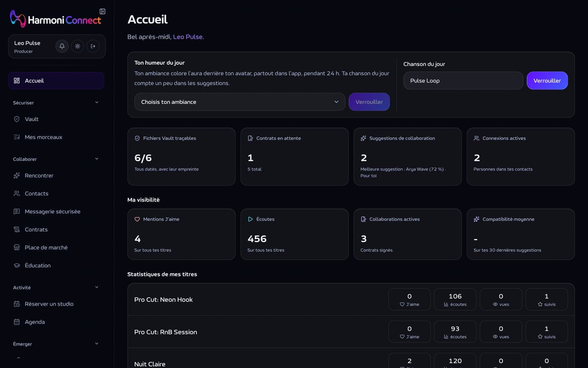Click the HarmoniConnect logo
588x368 pixels.
pyautogui.click(x=55, y=19)
